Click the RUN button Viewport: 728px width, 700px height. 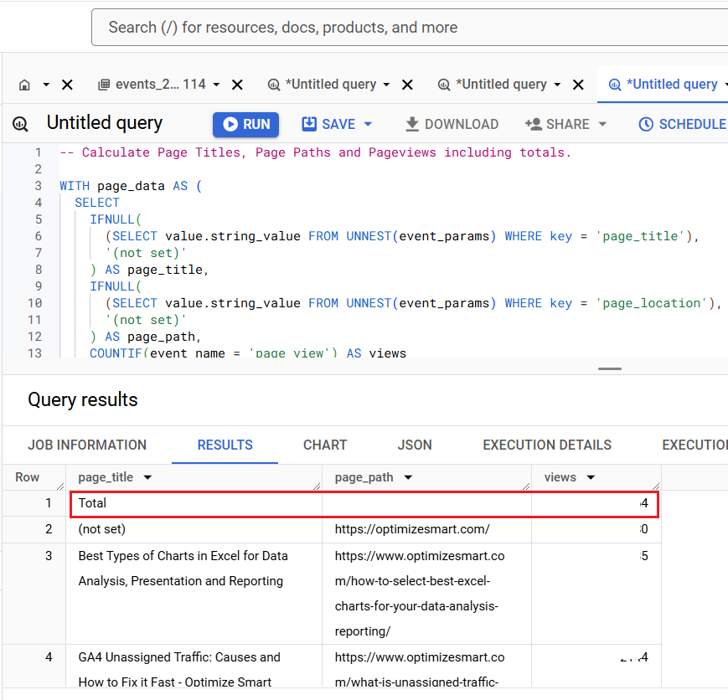(x=245, y=124)
